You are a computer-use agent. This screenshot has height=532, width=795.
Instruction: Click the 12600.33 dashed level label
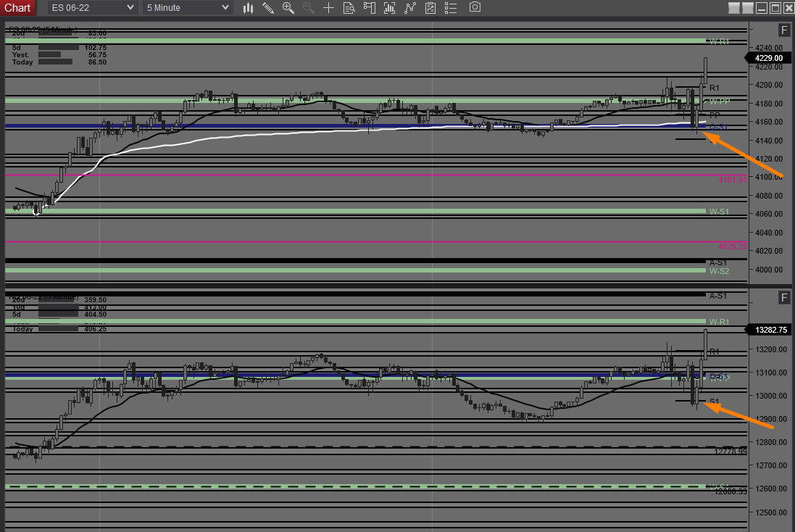[x=731, y=491]
